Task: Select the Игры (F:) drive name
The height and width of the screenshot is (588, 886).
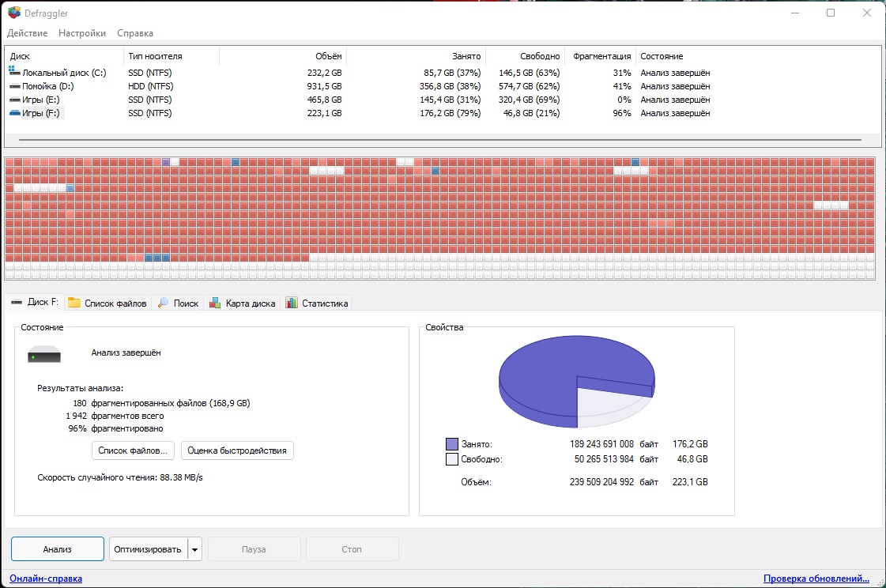Action: coord(40,113)
